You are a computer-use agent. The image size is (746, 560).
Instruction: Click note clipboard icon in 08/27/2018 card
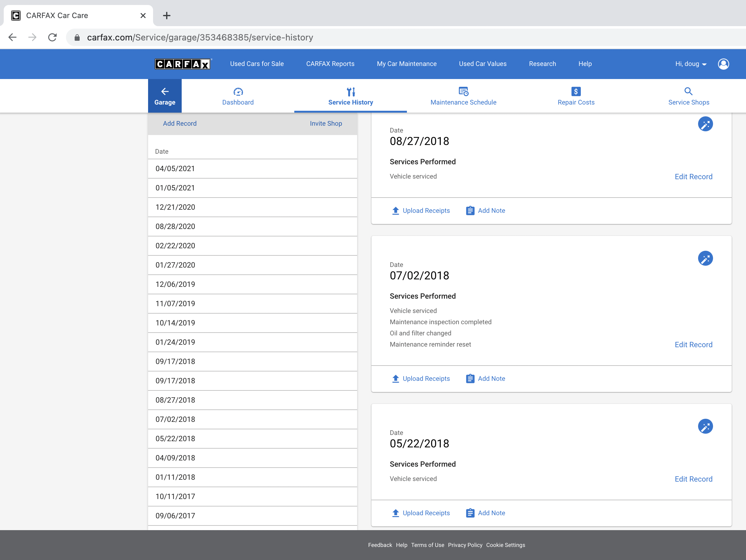470,211
